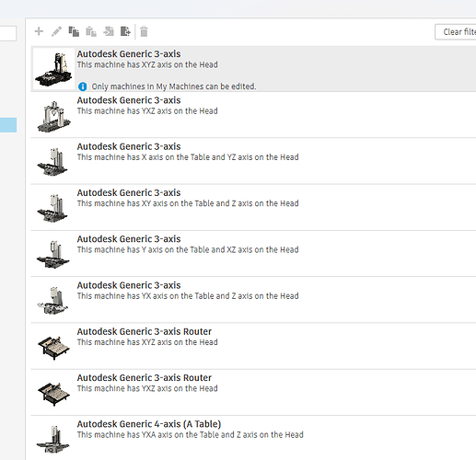Select machine with XY axis on Table
The image size is (476, 460).
point(253,207)
